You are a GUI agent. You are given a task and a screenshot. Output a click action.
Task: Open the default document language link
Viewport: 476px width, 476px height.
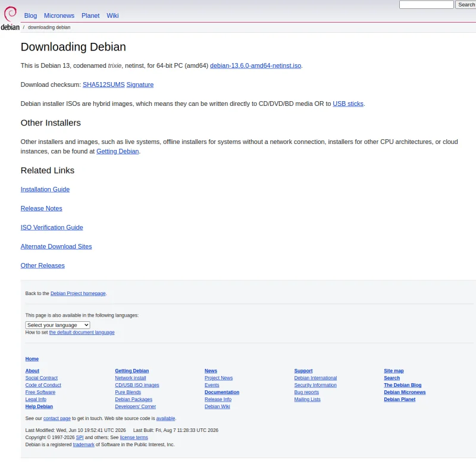[x=82, y=333]
